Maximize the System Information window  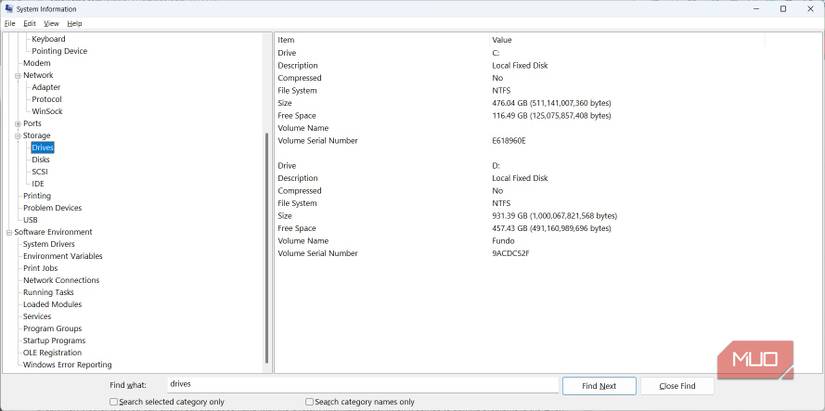783,9
